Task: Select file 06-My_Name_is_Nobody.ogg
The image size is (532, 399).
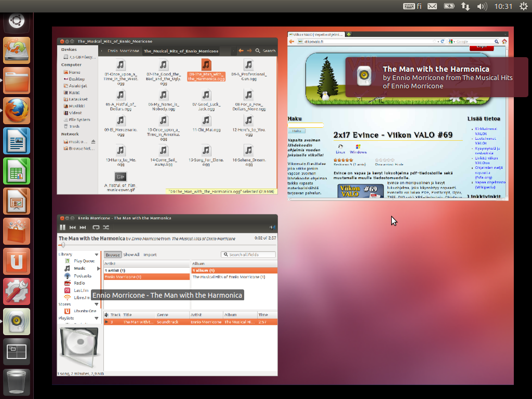Action: pyautogui.click(x=164, y=100)
